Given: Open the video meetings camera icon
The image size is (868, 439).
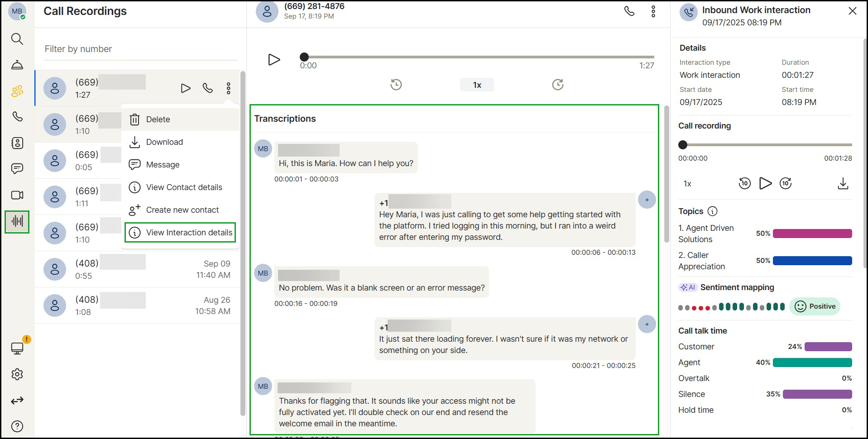Looking at the screenshot, I should pyautogui.click(x=17, y=195).
